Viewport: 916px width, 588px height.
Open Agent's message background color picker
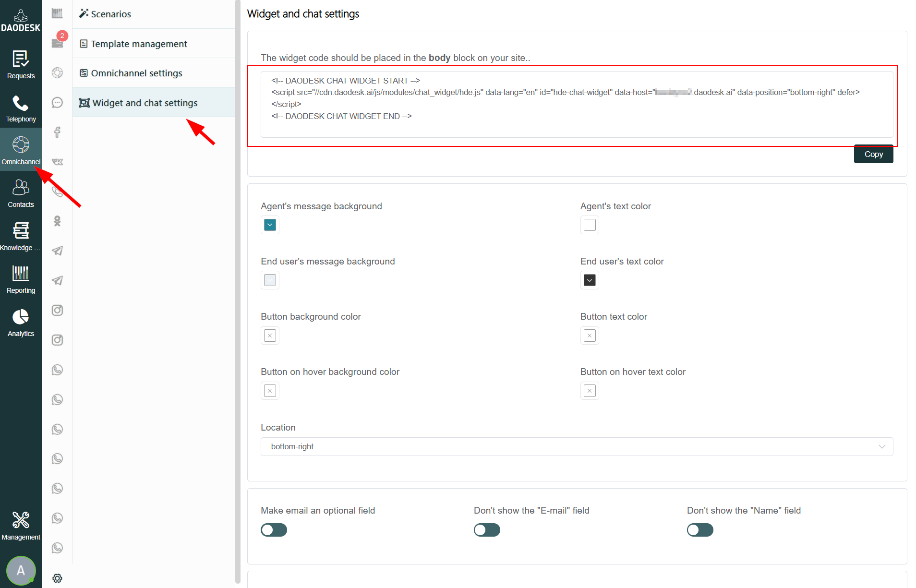pos(270,225)
